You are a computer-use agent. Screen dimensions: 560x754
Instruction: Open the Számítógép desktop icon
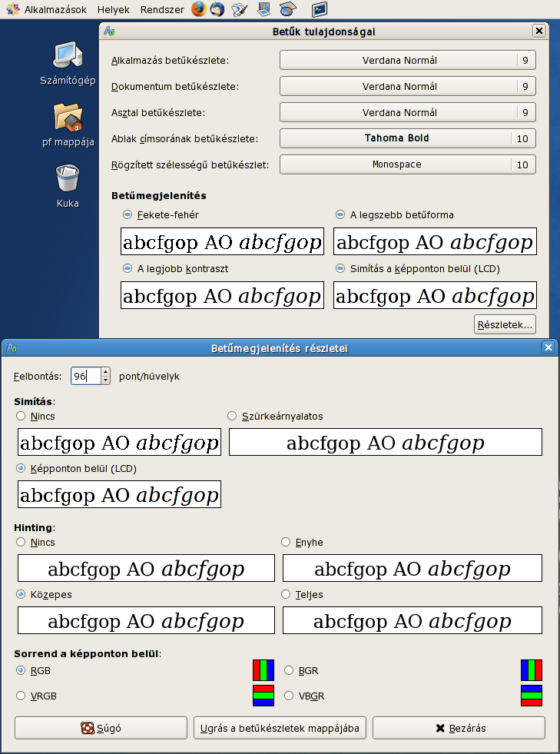coord(68,58)
